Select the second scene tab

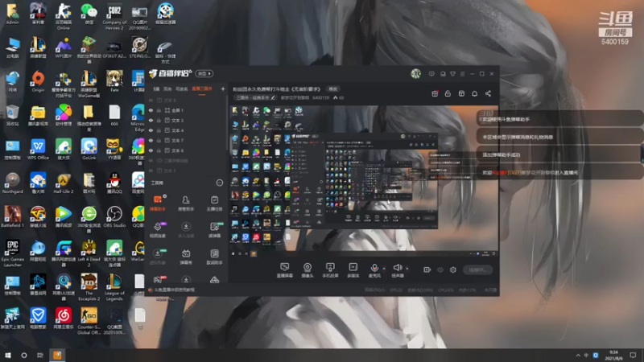coord(167,89)
